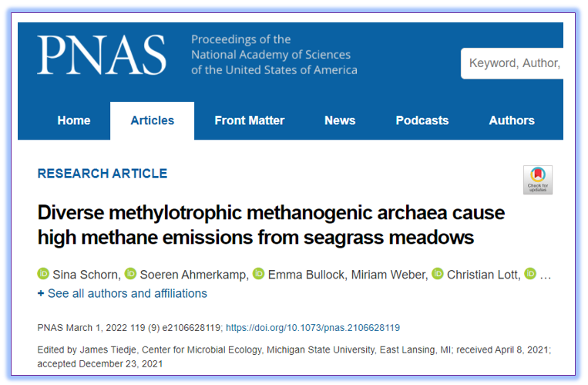Open Soeren Ahmerkamp's ORCID icon
The image size is (588, 385).
click(x=130, y=273)
